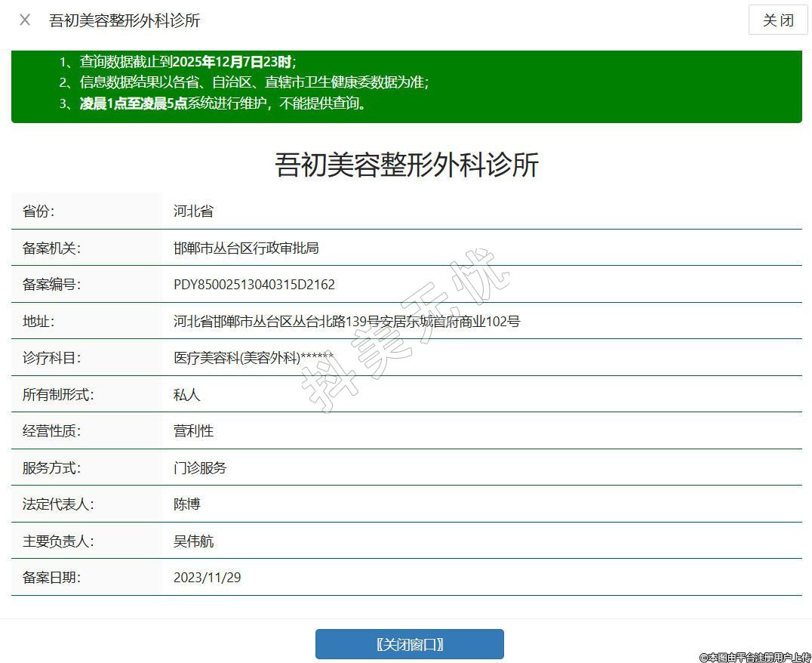This screenshot has height=663, width=812.
Task: Click the main responsible person 吴伟航
Action: pyautogui.click(x=193, y=541)
